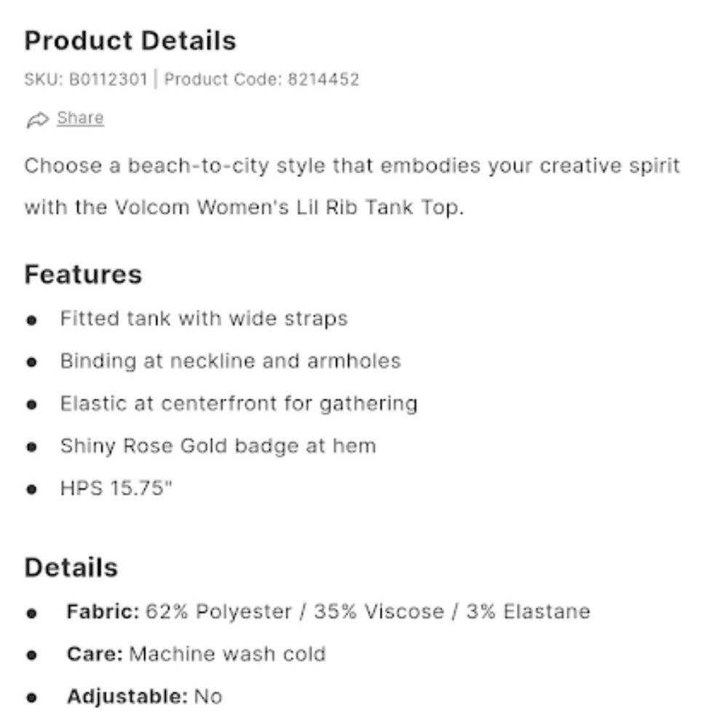Click the Details section heading
The image size is (728, 728).
[71, 568]
